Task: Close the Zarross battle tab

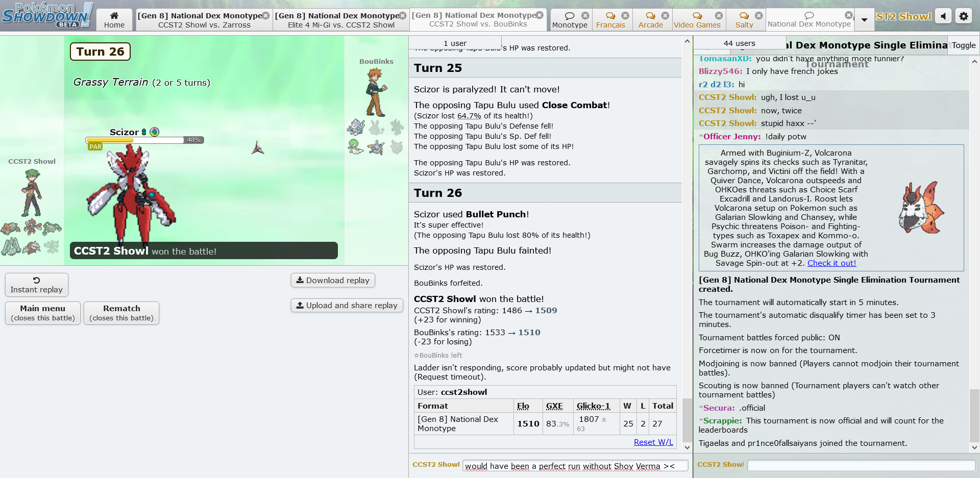Action: click(265, 16)
